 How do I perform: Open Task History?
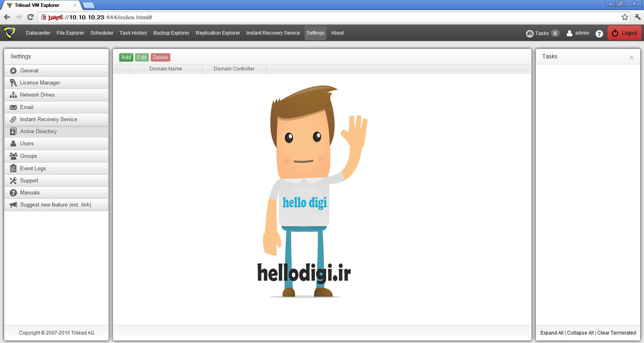coord(133,33)
